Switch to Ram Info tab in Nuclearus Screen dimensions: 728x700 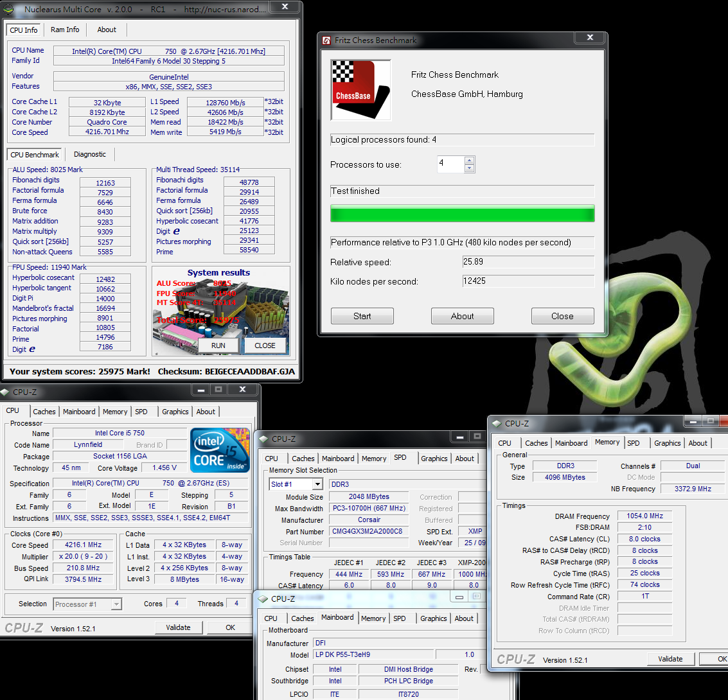[65, 30]
